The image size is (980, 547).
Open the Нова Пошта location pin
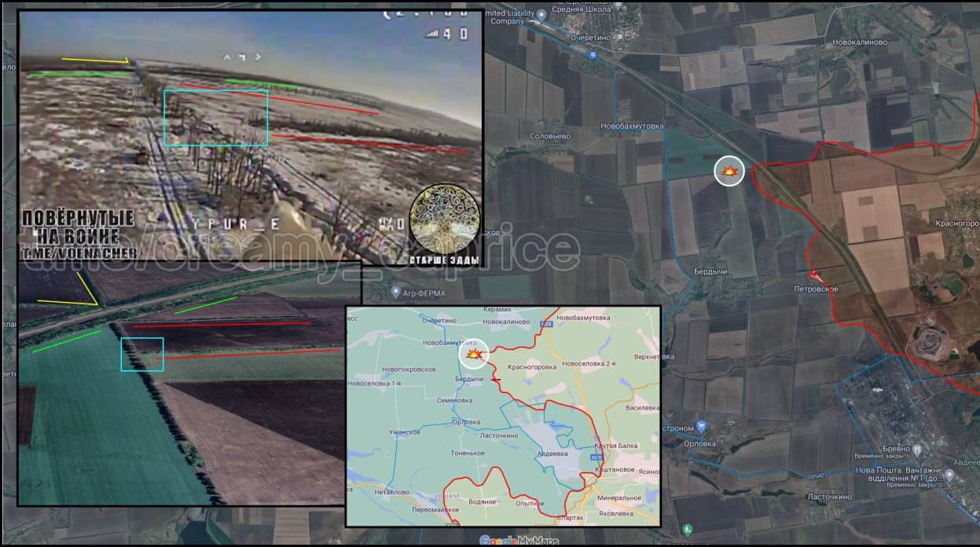pos(950,474)
